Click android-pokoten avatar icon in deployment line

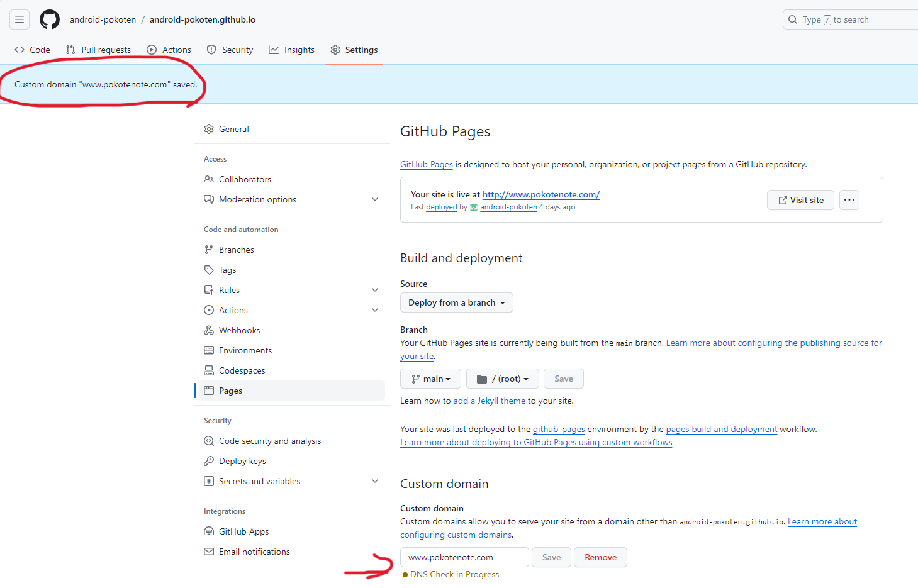pyautogui.click(x=474, y=207)
